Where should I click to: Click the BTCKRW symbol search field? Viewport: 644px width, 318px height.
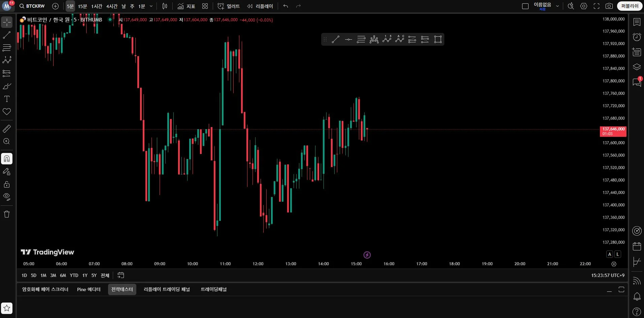(32, 6)
